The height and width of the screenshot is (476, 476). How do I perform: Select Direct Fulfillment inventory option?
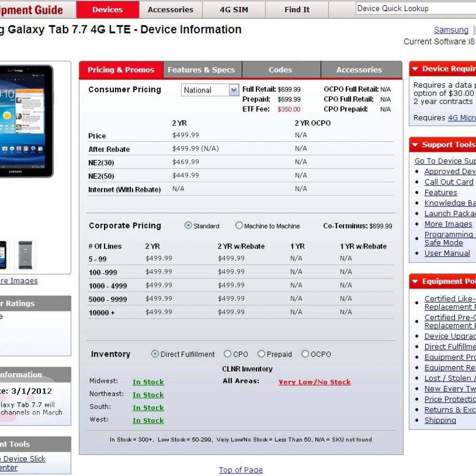point(155,354)
